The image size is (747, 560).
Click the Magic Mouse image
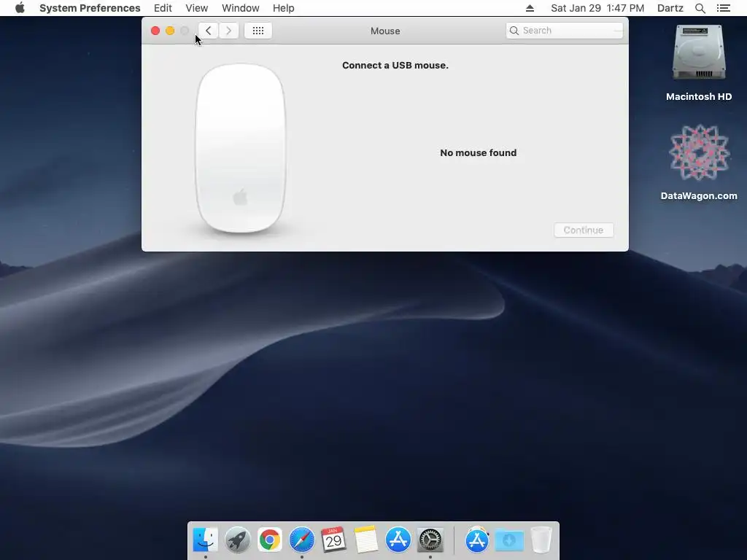(x=241, y=148)
